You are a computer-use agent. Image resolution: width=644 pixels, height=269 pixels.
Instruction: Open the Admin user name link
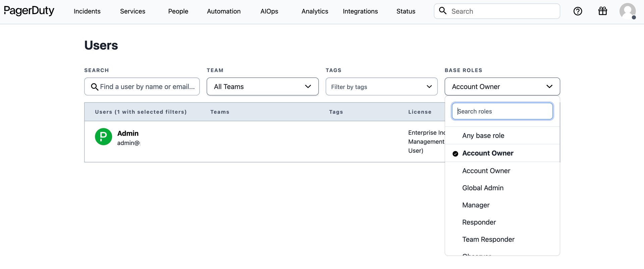128,133
